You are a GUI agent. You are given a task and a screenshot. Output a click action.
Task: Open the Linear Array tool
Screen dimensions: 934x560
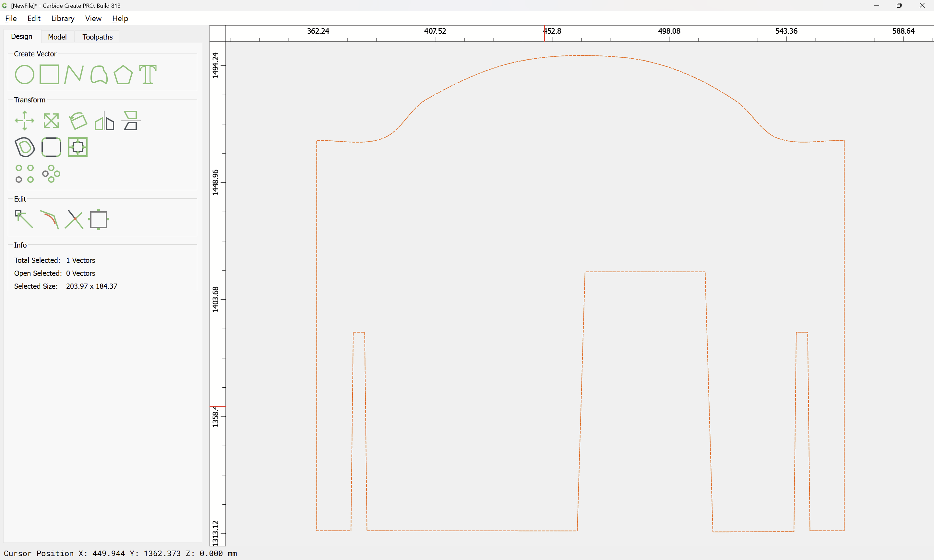[25, 174]
